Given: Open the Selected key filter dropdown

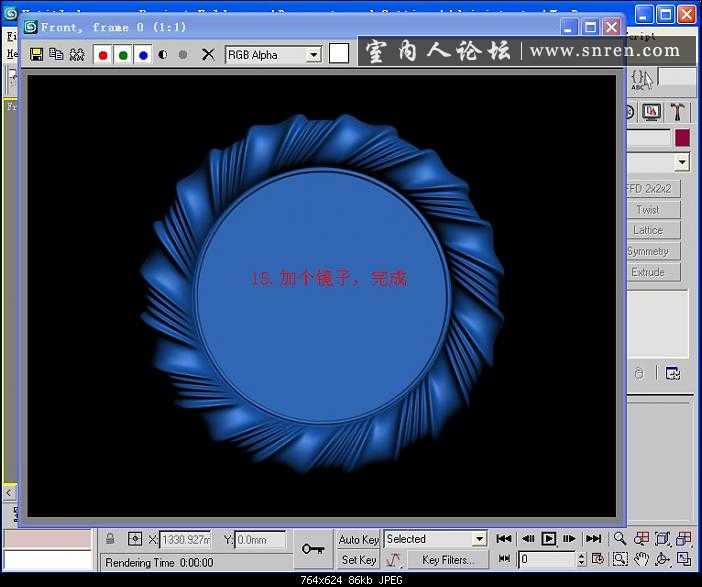Looking at the screenshot, I should (479, 539).
